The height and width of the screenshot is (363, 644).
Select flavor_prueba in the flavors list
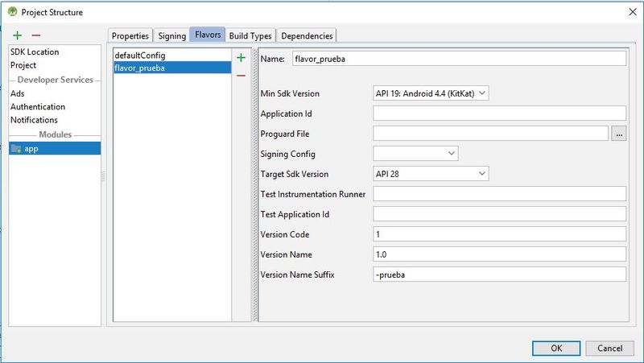(x=172, y=68)
